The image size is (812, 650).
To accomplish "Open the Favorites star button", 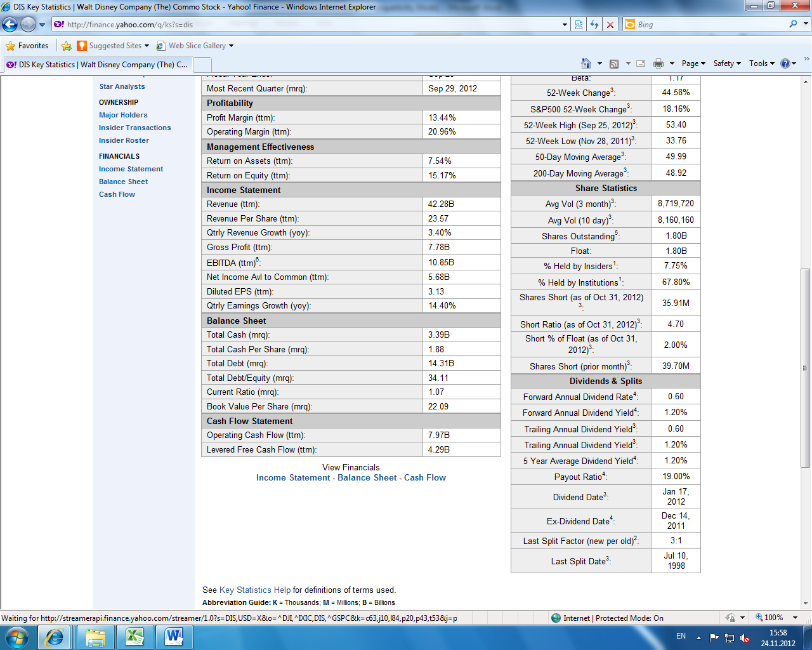I will [x=27, y=46].
